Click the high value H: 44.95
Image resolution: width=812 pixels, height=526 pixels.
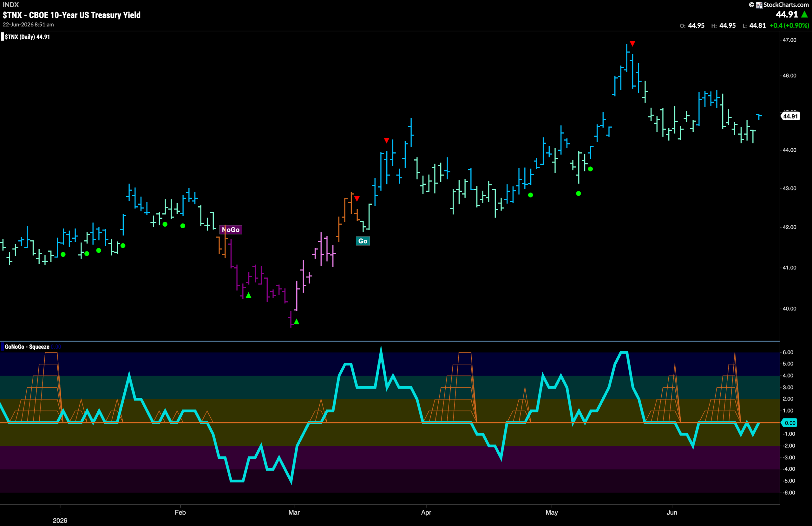[x=723, y=26]
